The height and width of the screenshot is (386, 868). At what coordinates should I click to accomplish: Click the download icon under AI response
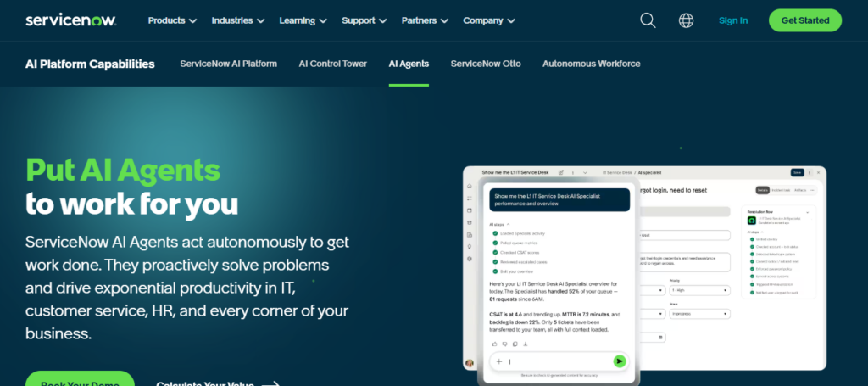coord(526,344)
